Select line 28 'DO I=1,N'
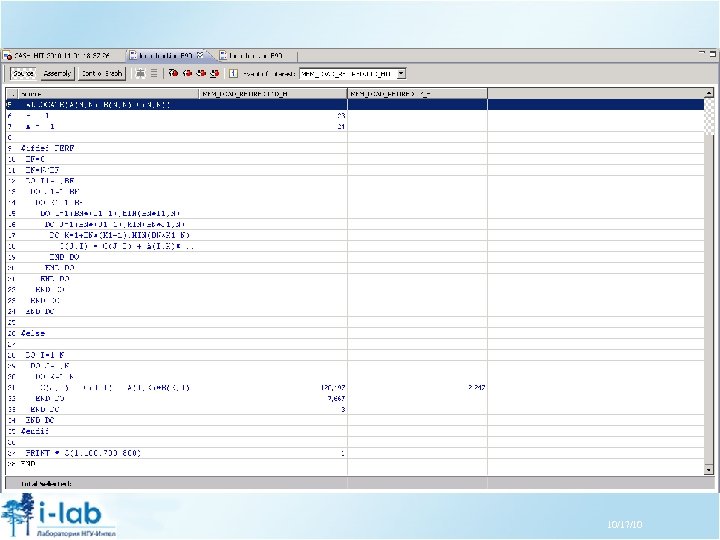720x540 pixels. (x=354, y=355)
